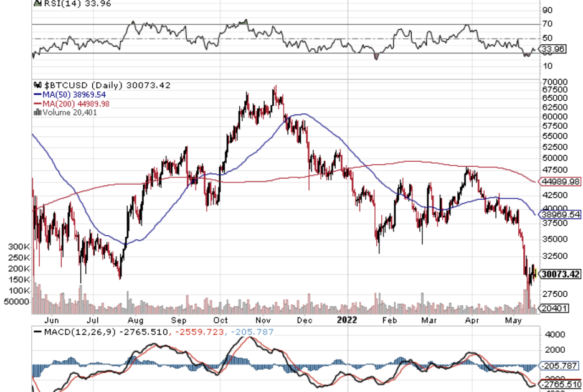This screenshot has height=392, width=583.
Task: Click the MA(200) 44989.98 legend label
Action: tap(77, 103)
